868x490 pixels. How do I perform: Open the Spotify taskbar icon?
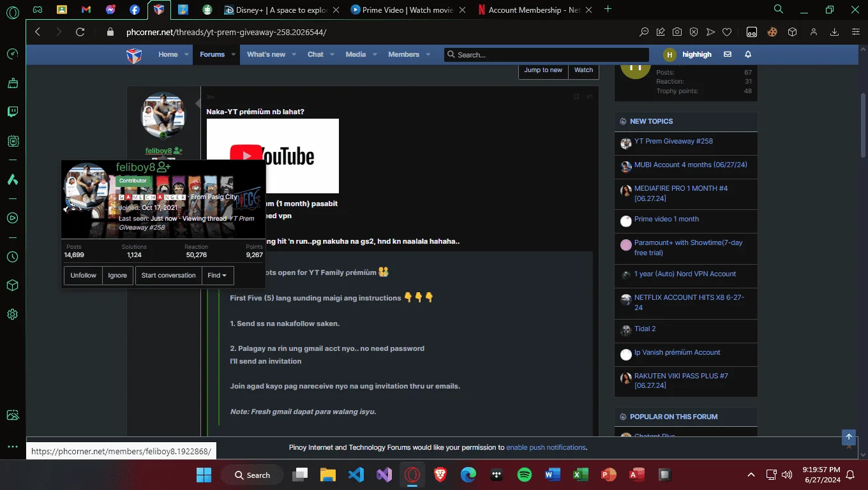(x=525, y=475)
